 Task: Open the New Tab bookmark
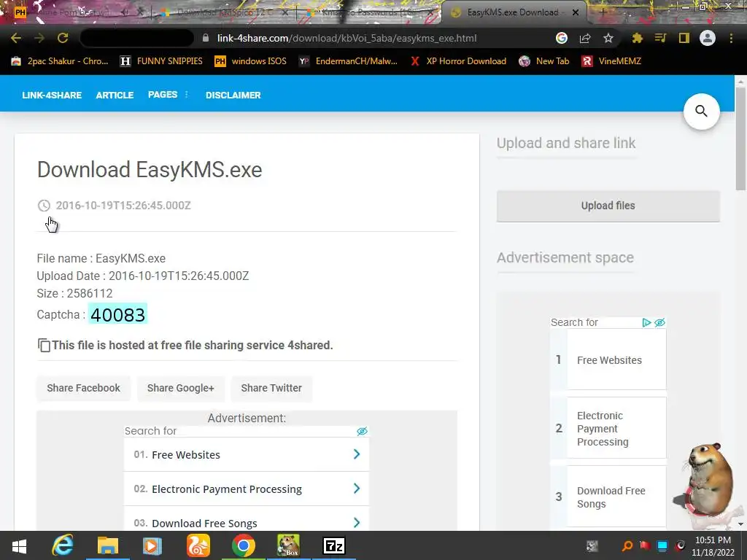[x=544, y=61]
